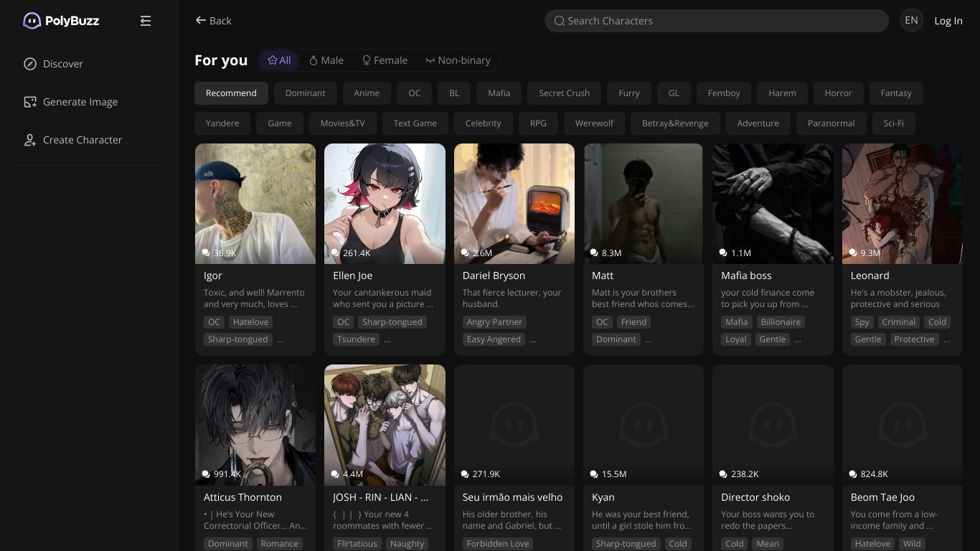Viewport: 980px width, 551px height.
Task: Open the Paranormal category
Action: [831, 123]
